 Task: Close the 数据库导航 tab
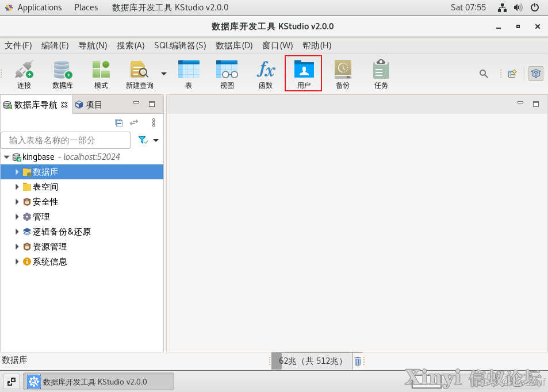(64, 105)
